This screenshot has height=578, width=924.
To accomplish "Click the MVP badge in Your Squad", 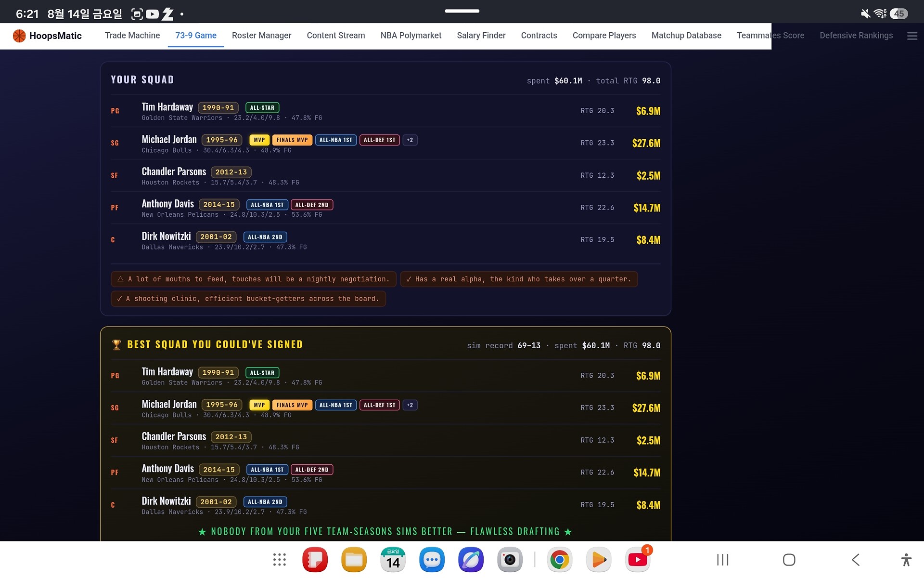I will [x=259, y=140].
